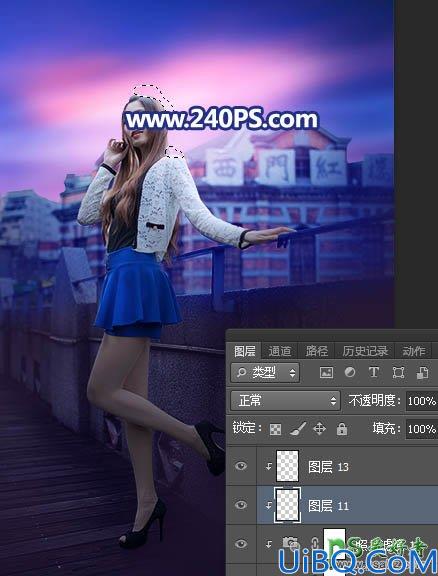Click the 填充 fill value field

[x=422, y=429]
